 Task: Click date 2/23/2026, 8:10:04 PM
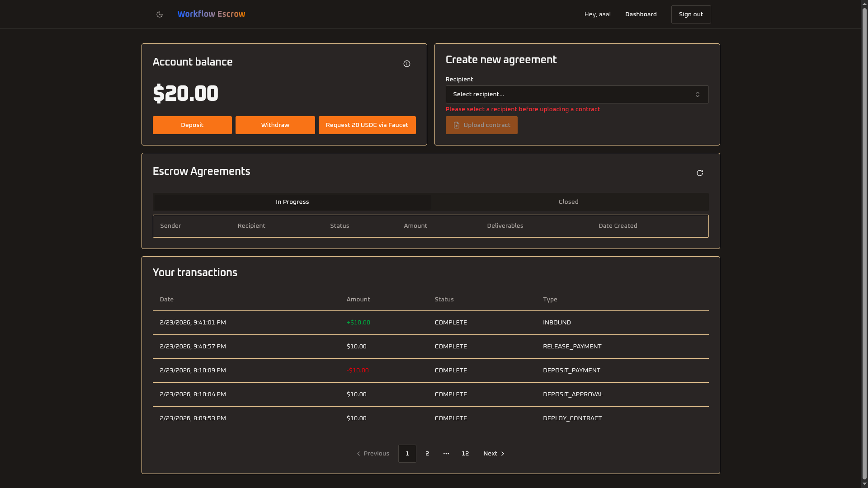click(193, 394)
